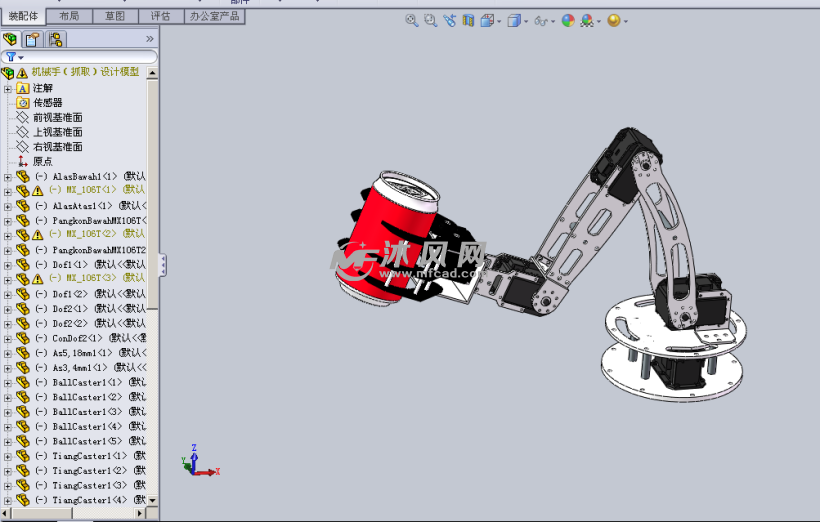Screen dimensions: 820x522
Task: Select the Dof2<1> component
Action: (x=90, y=309)
